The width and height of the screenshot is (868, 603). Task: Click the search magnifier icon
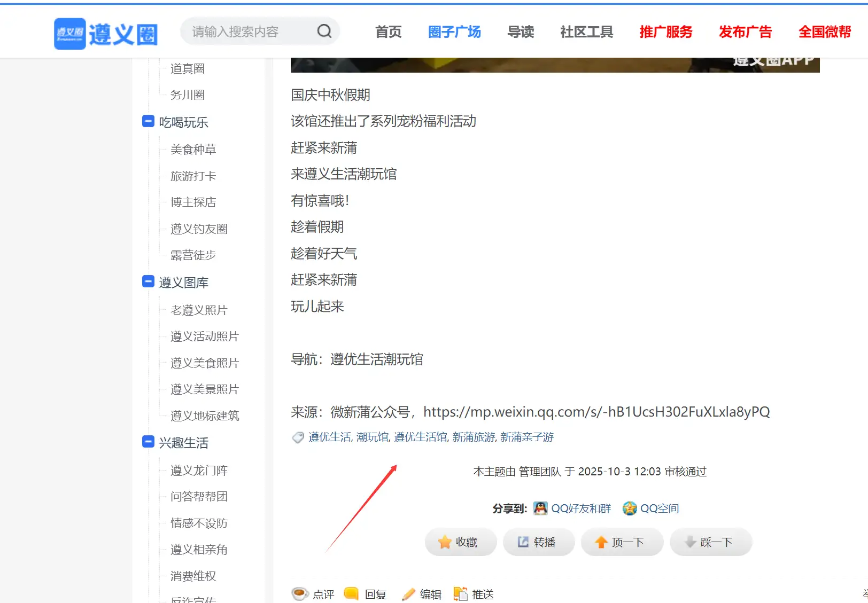pyautogui.click(x=324, y=31)
